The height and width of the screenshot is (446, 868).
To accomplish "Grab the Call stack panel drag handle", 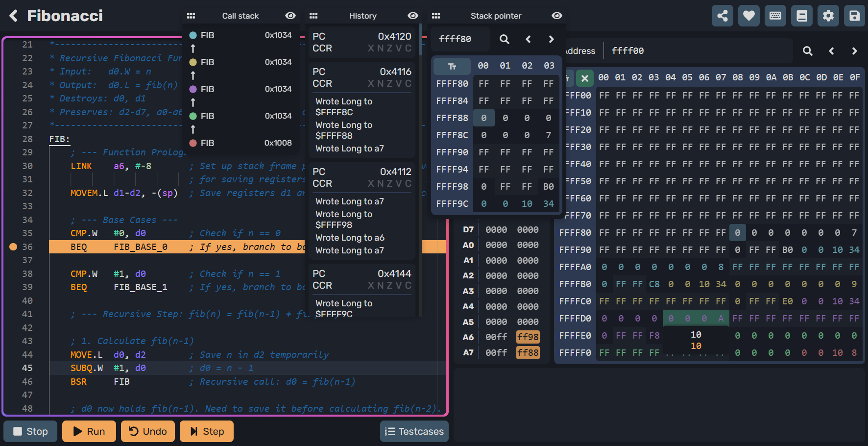I will click(191, 16).
